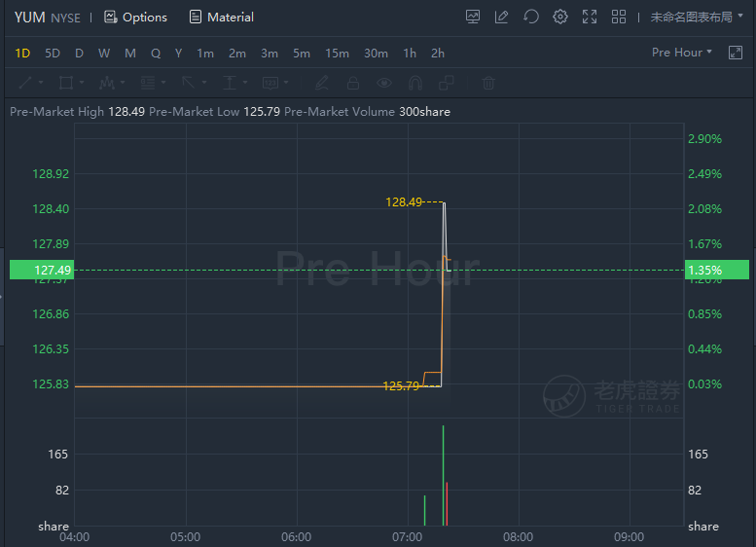756x547 pixels.
Task: Select the 123 text annotation tool
Action: (x=270, y=83)
